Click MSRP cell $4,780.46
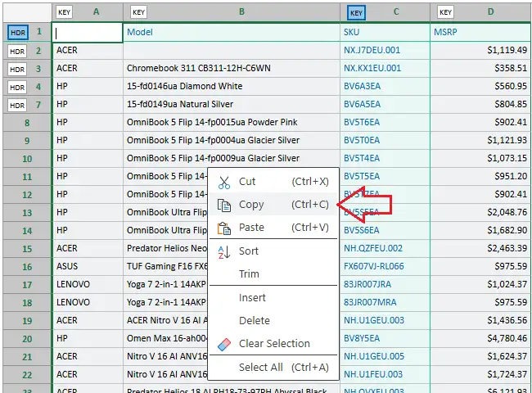The height and width of the screenshot is (393, 532). point(480,338)
